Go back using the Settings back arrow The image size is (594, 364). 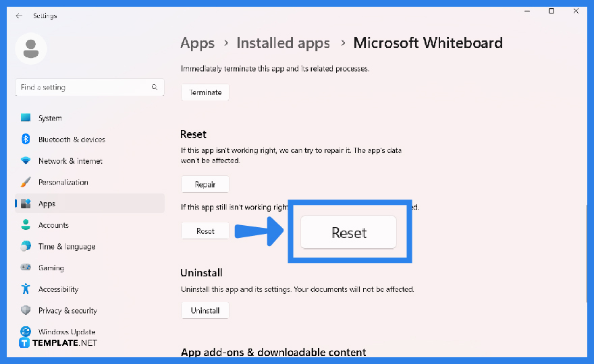tap(19, 16)
